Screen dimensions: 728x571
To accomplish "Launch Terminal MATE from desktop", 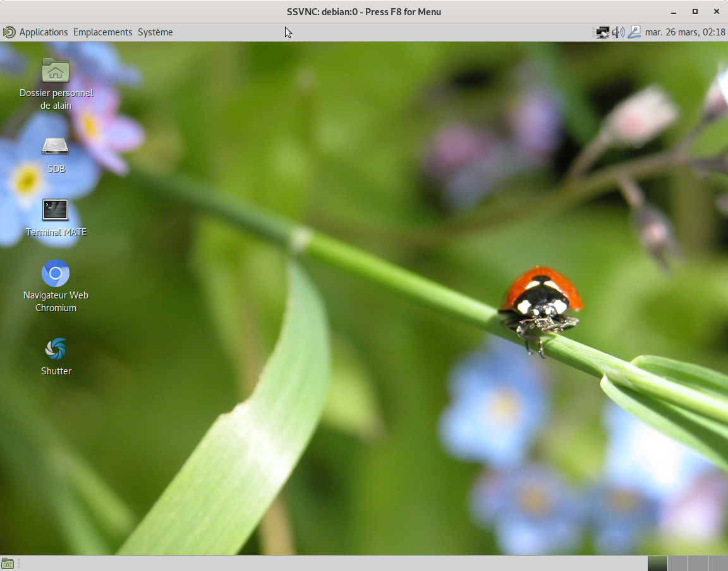I will [x=56, y=210].
